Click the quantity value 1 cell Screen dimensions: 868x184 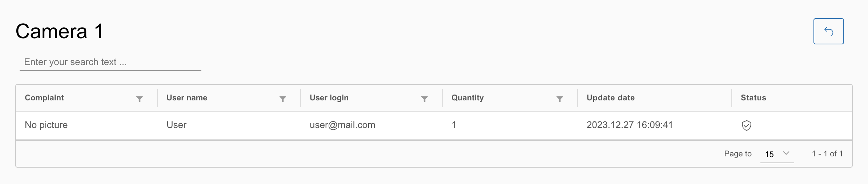tap(454, 125)
